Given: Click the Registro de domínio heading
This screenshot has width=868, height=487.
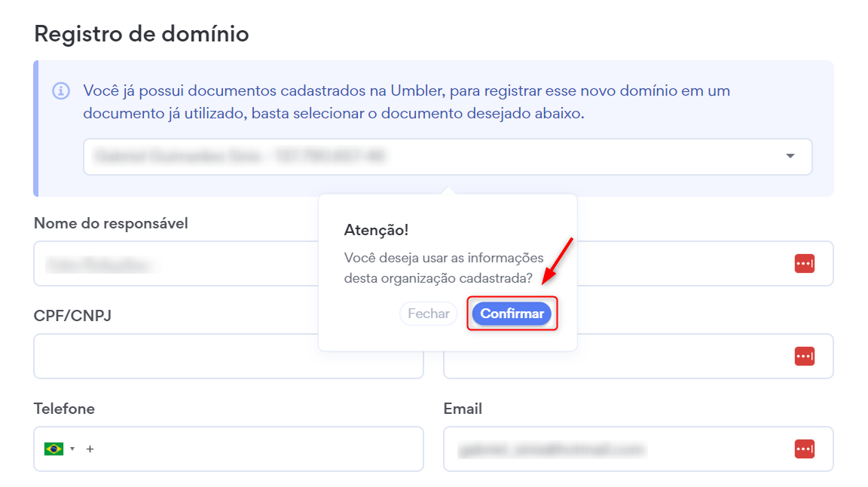Looking at the screenshot, I should [x=142, y=34].
